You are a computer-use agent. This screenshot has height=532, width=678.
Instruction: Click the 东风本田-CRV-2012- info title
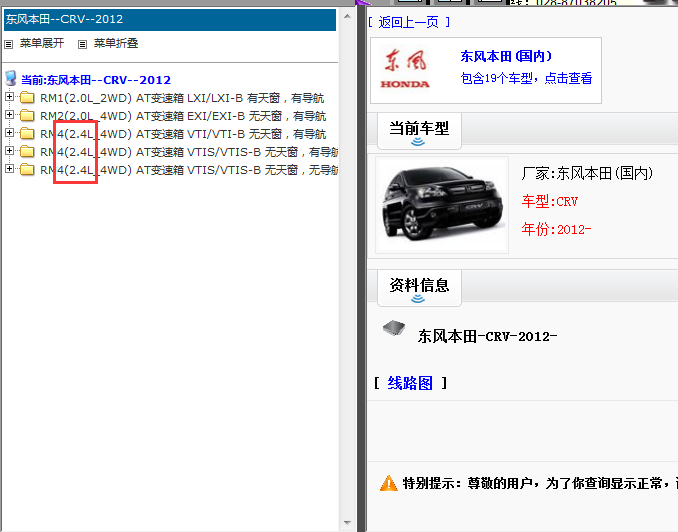[487, 336]
